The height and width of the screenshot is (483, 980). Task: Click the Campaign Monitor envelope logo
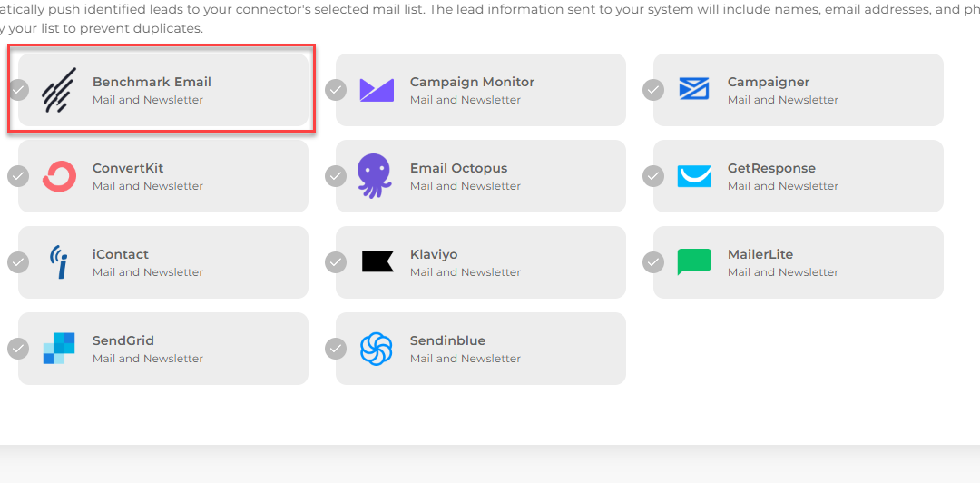click(377, 90)
